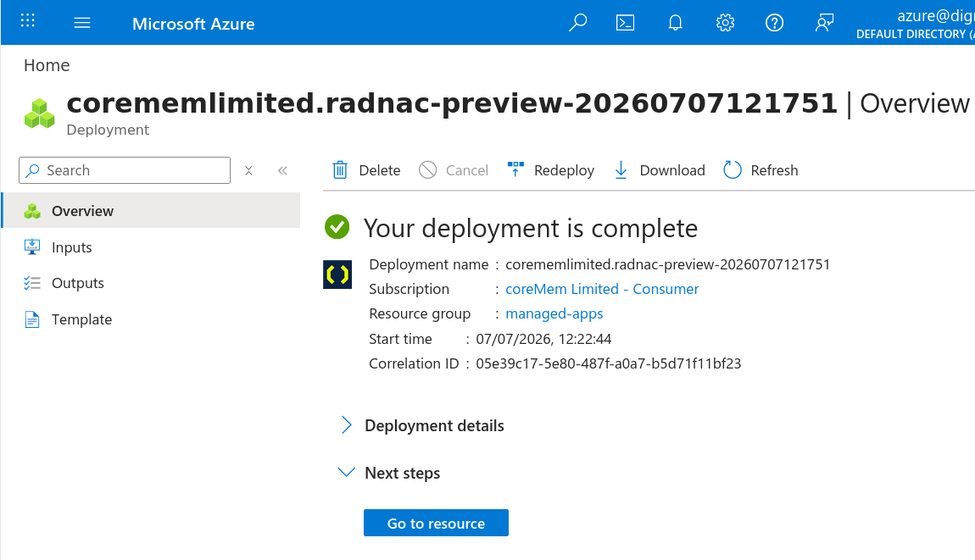
Task: Click the Delete trash can icon
Action: tap(340, 170)
